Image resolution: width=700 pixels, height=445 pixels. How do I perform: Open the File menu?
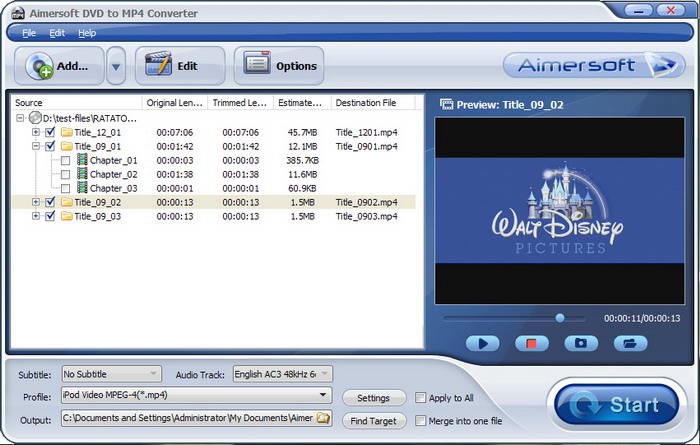29,33
